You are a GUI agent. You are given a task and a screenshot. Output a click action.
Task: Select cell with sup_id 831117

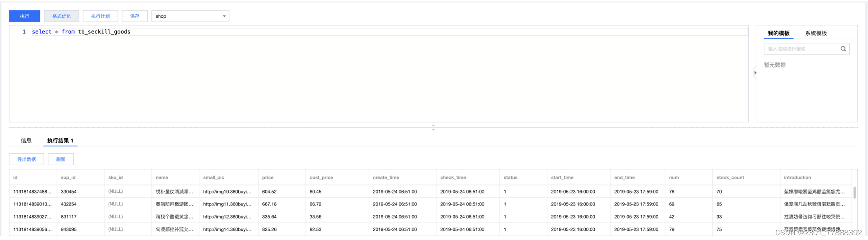tap(81, 217)
